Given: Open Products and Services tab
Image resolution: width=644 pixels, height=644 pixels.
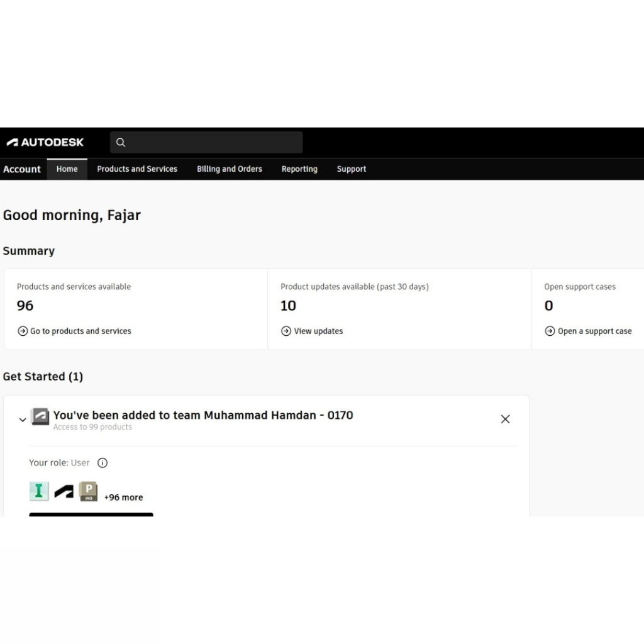Looking at the screenshot, I should 137,169.
